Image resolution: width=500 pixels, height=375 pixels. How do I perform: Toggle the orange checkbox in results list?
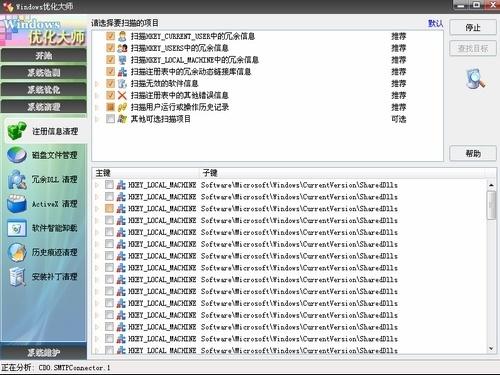(109, 208)
